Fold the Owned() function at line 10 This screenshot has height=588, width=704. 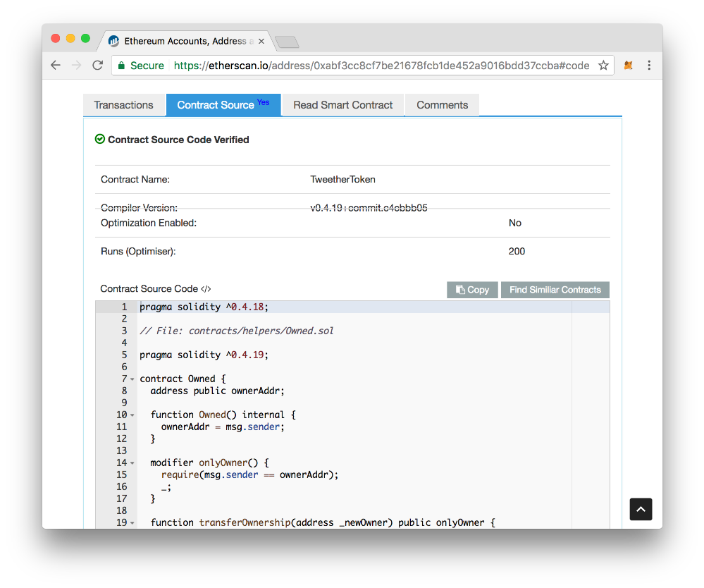point(132,415)
